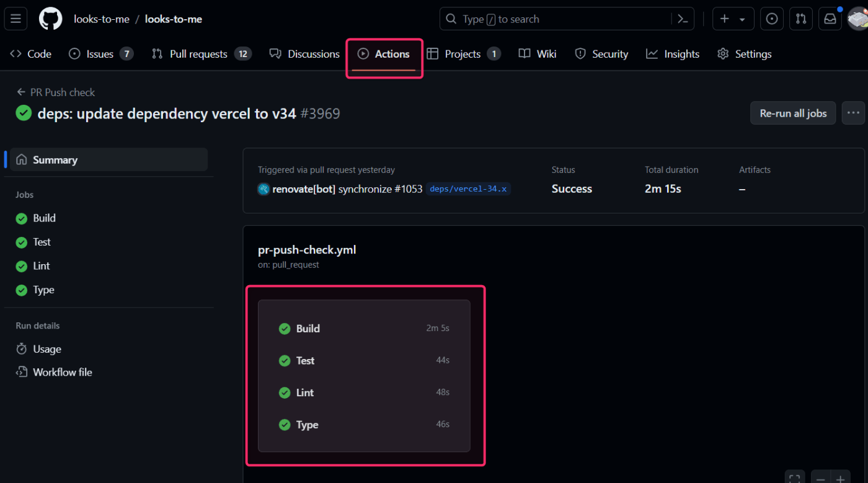
Task: Select Summary in the sidebar
Action: click(x=108, y=159)
